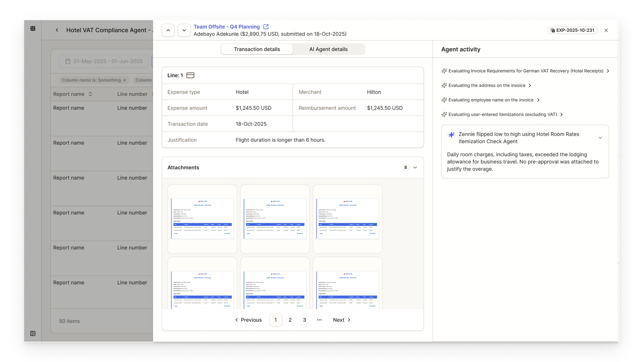Go to the next expense with the down arrow
This screenshot has width=644, height=362.
184,31
